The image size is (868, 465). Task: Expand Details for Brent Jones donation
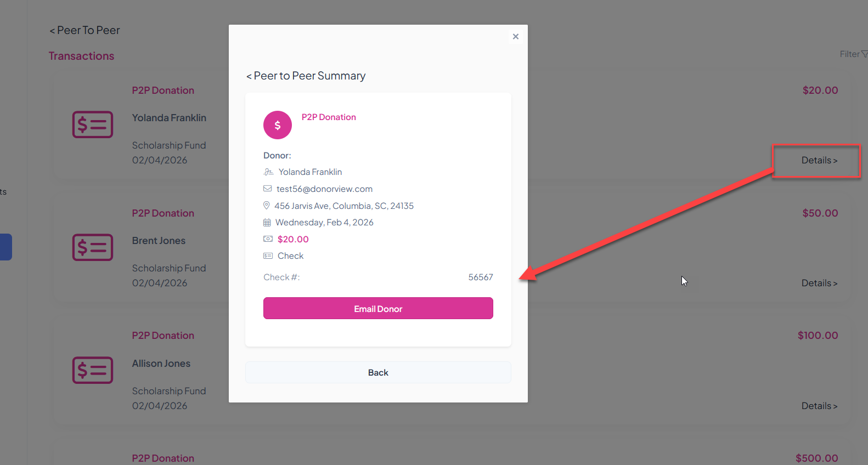tap(819, 283)
